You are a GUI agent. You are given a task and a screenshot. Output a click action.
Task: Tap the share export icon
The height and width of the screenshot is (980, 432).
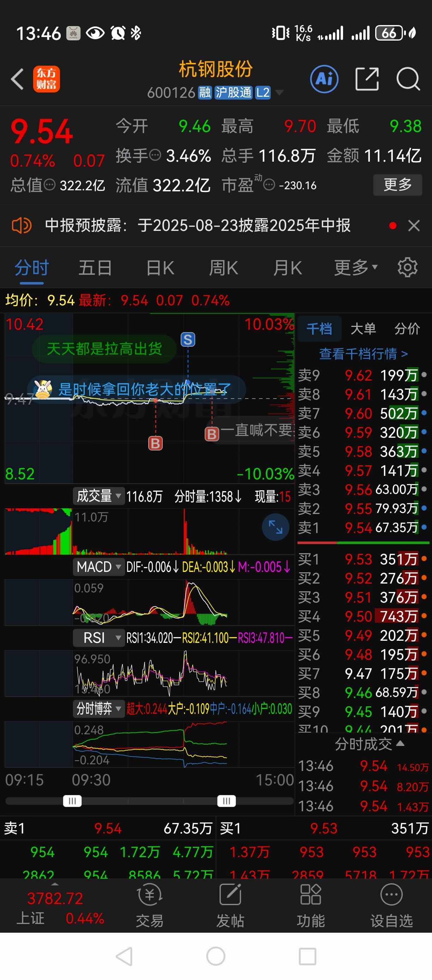click(367, 79)
